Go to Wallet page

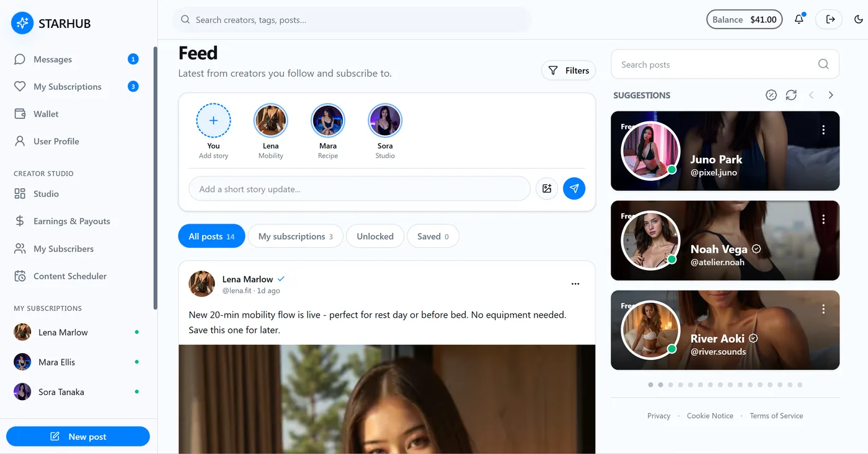coord(78,114)
